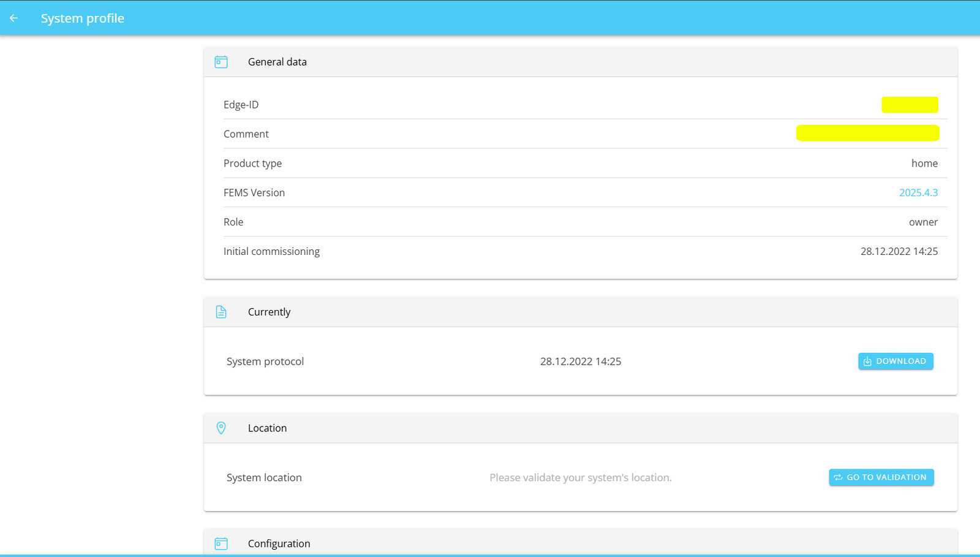The width and height of the screenshot is (980, 557).
Task: Click the yellow highlighted Comment value
Action: [867, 133]
